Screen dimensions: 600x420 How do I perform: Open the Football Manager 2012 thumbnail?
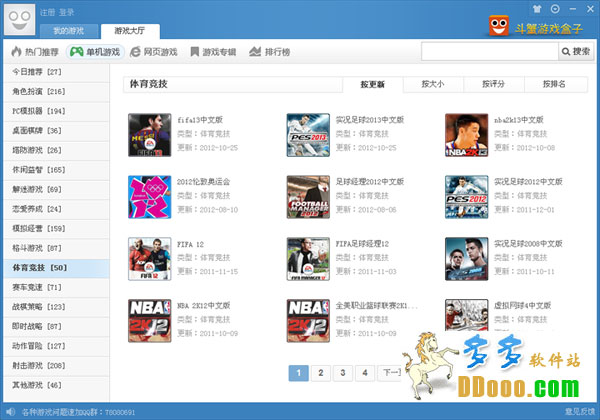(308, 197)
